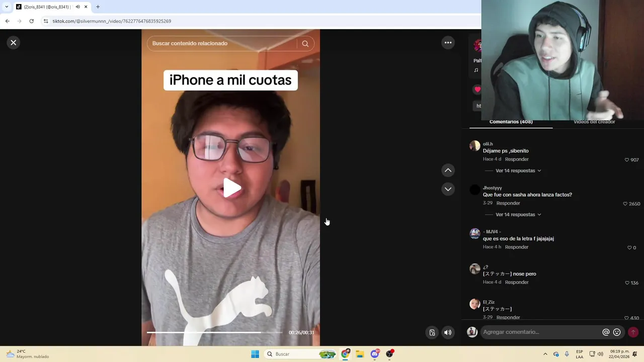The image size is (644, 362).
Task: Open a new browser tab with plus
Action: 98,7
